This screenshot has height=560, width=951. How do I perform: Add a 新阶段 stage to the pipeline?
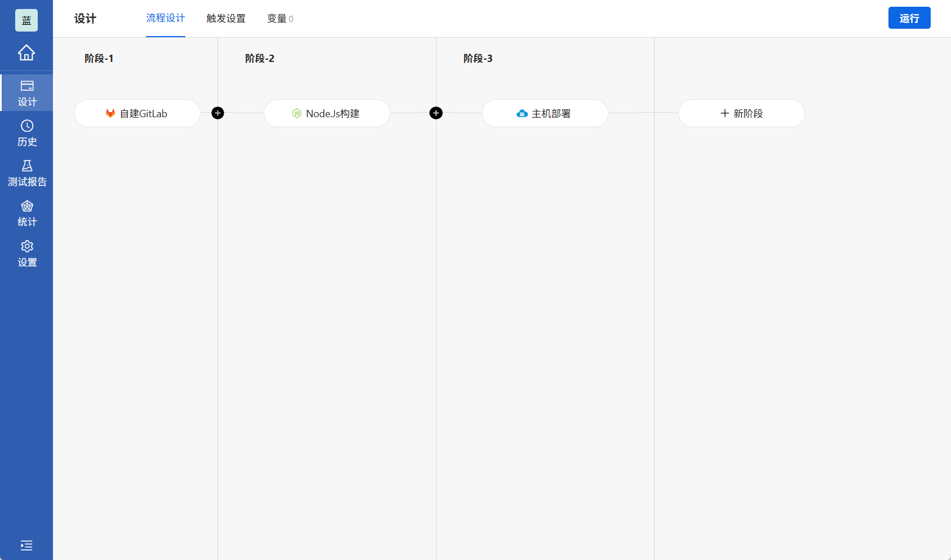coord(741,113)
